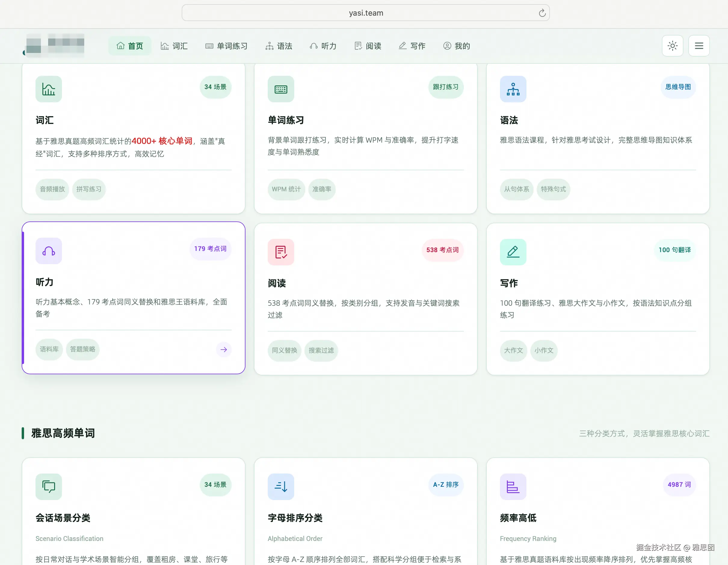Click the chat bubbles icon on 会话场景分类 card

click(x=49, y=487)
